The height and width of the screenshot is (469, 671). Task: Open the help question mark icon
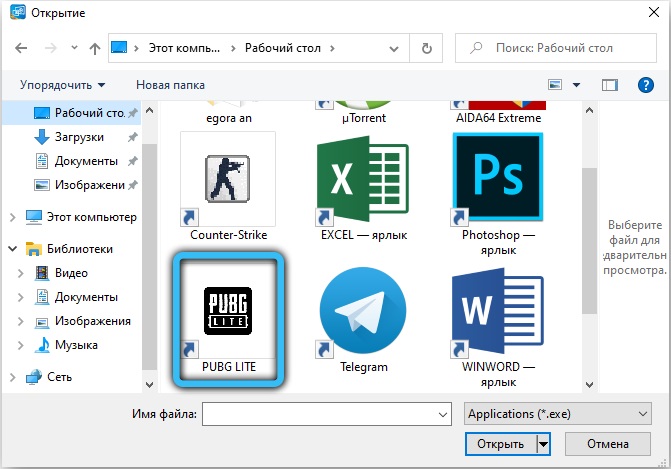(x=645, y=85)
